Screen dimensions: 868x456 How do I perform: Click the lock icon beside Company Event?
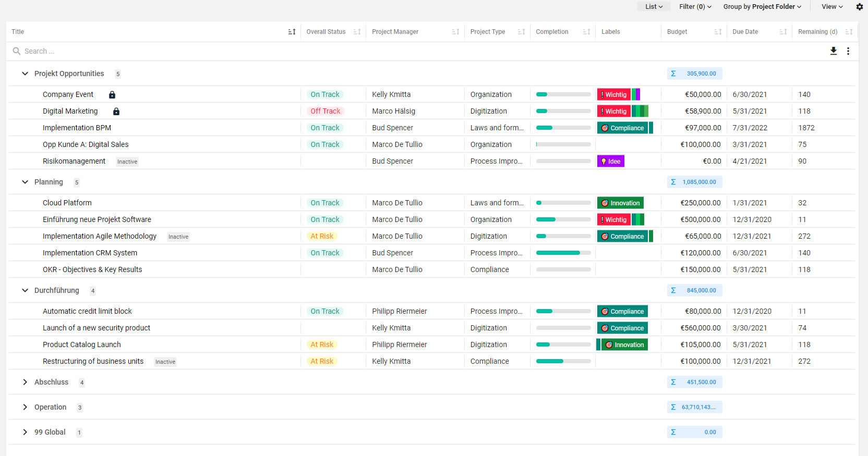click(x=112, y=95)
